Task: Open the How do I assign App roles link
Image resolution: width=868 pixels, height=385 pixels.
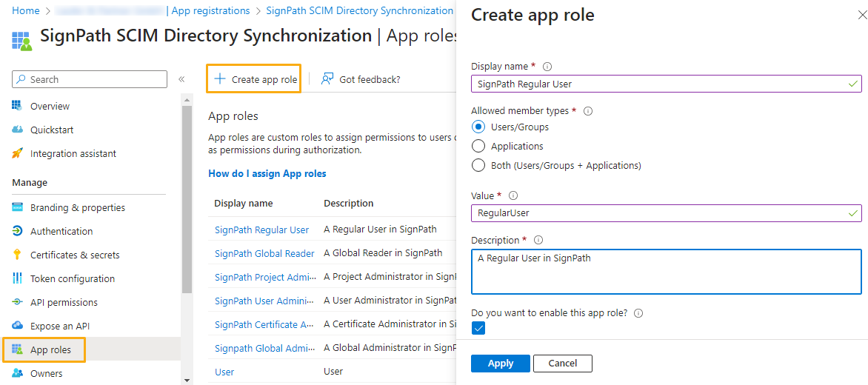Action: 267,173
